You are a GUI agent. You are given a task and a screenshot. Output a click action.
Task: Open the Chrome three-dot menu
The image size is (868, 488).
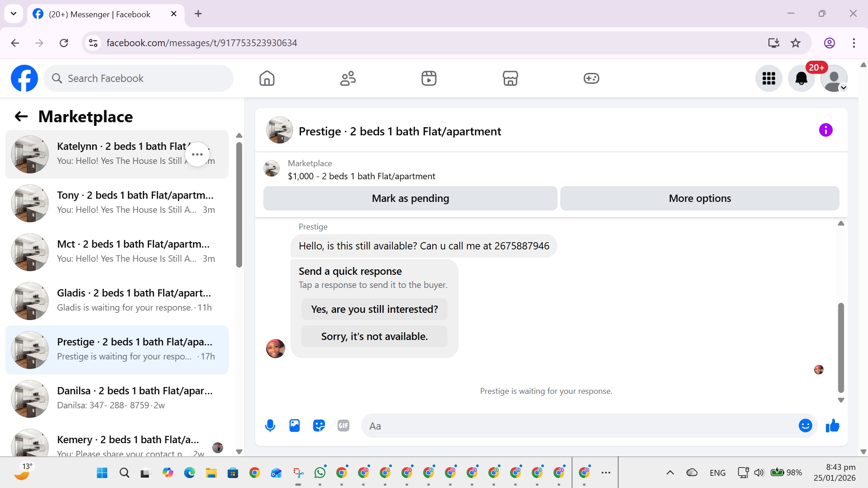[854, 43]
